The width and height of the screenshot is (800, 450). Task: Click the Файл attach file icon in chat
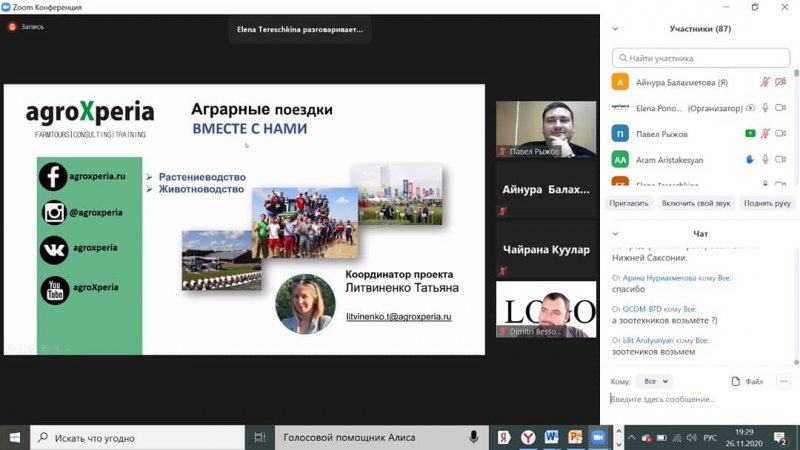point(747,381)
